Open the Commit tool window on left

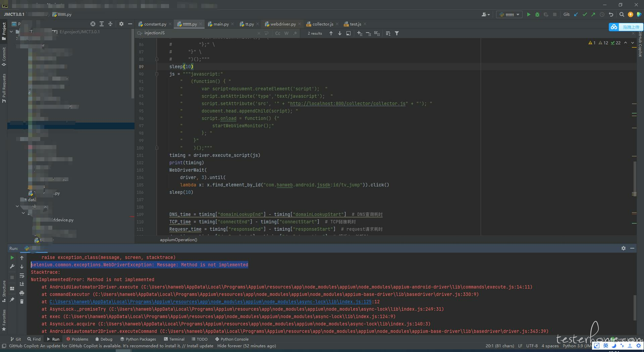tap(4, 56)
